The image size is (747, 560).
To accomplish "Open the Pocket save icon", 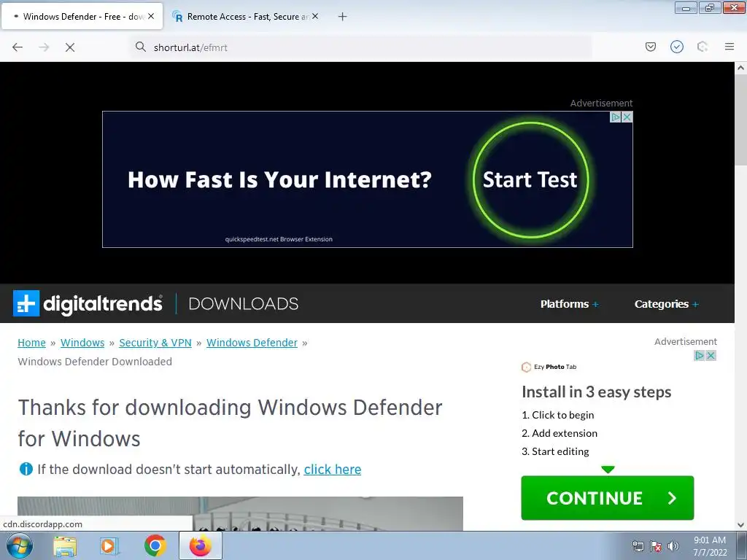I will point(651,47).
